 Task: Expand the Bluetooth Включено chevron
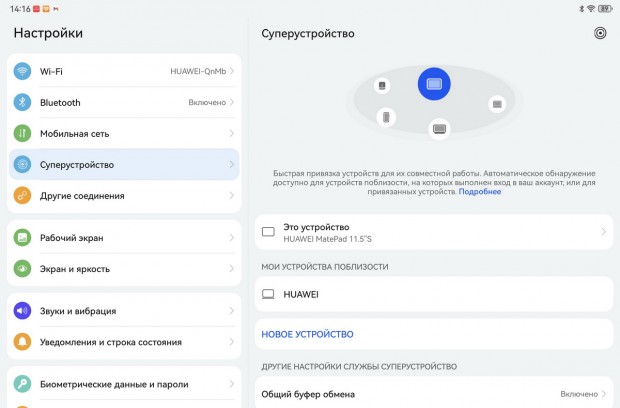232,102
